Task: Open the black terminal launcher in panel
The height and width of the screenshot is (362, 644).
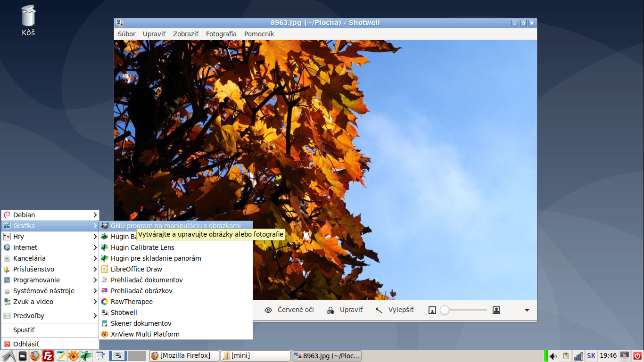Action: (x=23, y=356)
